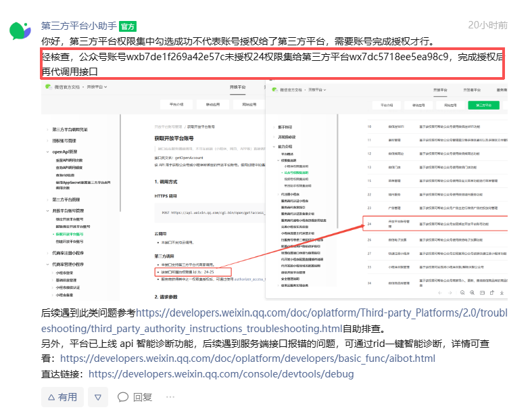This screenshot has width=532, height=418.
Task: Open the green bird avatar of 第三方平台小助手
Action: 20,30
